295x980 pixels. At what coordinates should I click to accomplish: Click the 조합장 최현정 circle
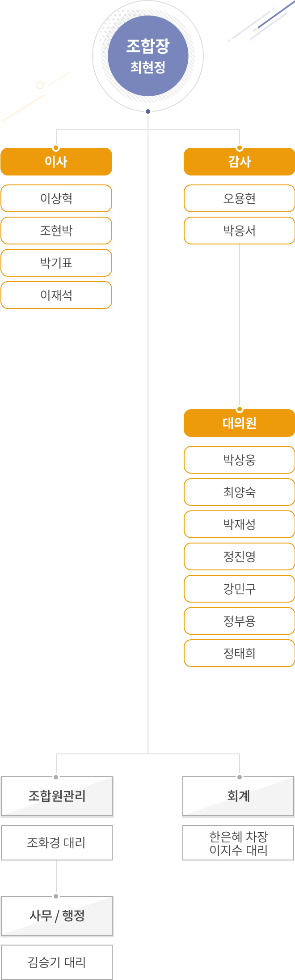(148, 56)
